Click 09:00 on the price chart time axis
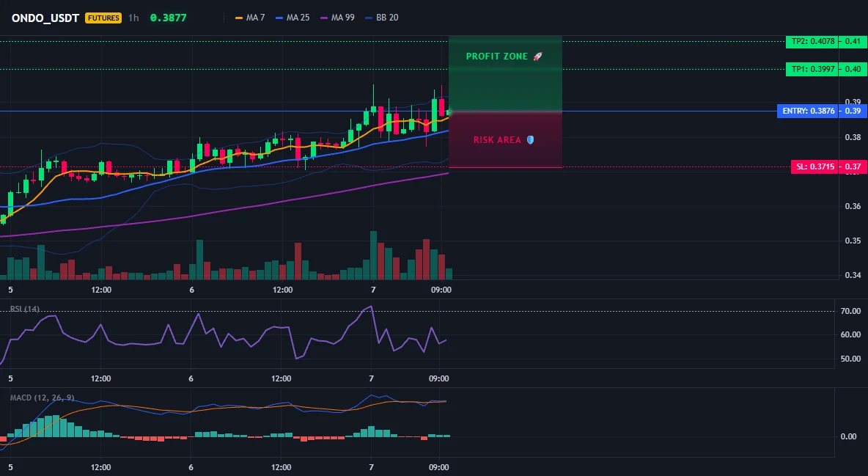 click(441, 290)
